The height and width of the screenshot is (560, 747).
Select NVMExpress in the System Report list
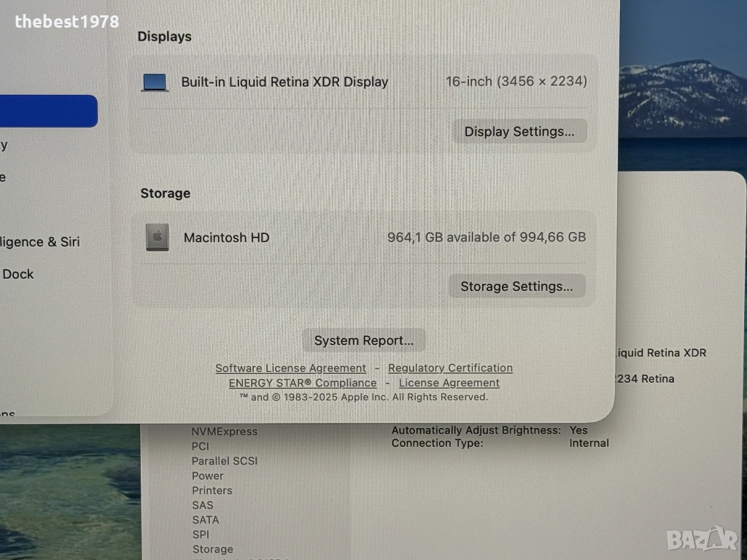click(224, 432)
